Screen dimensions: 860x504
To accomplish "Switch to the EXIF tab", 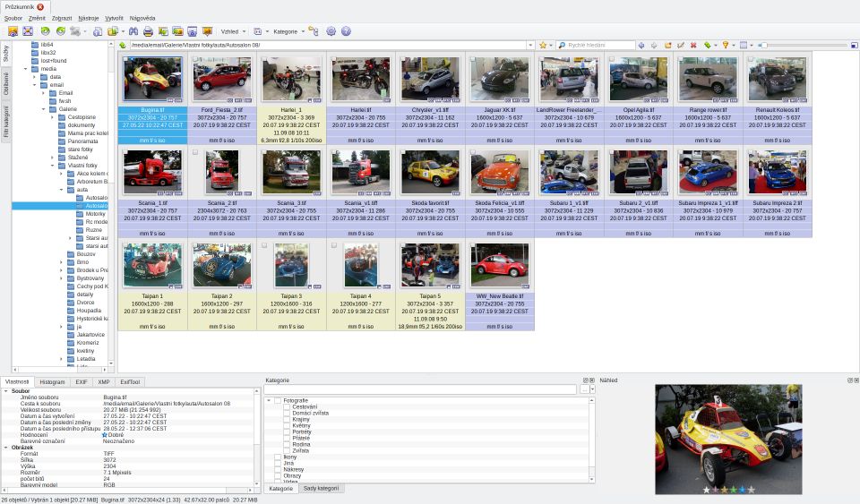I will [x=82, y=382].
